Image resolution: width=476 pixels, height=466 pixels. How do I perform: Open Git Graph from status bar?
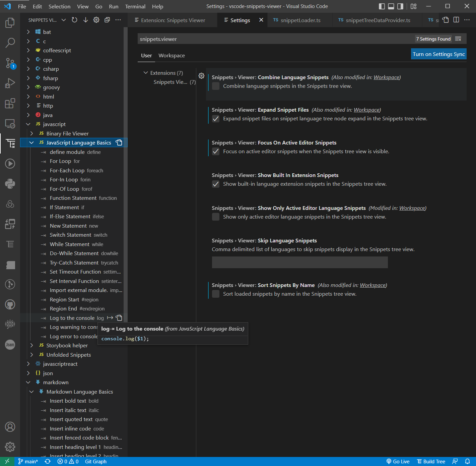pos(96,462)
